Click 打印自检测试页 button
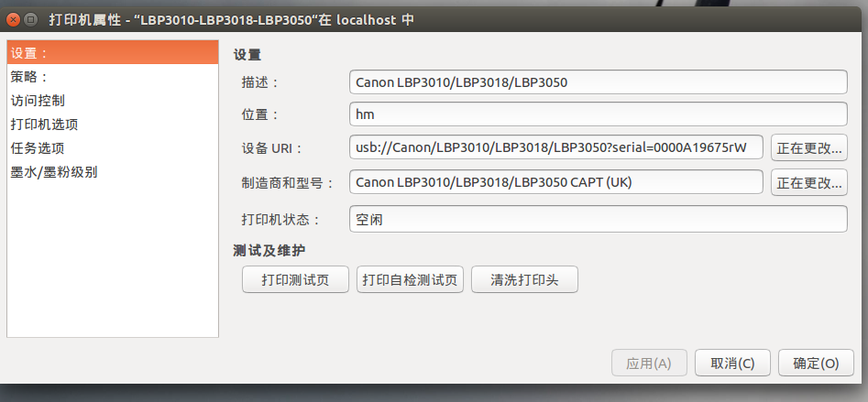The image size is (868, 402). pyautogui.click(x=411, y=280)
